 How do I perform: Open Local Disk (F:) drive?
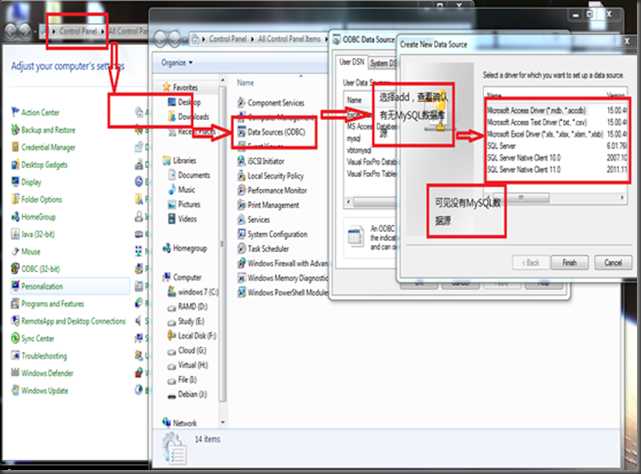point(192,335)
